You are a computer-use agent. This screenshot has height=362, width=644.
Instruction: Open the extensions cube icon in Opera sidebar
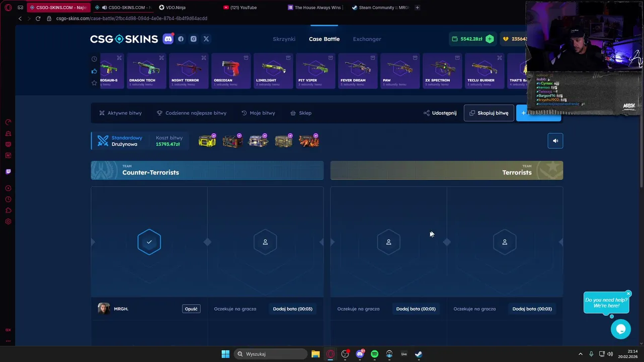(x=8, y=210)
